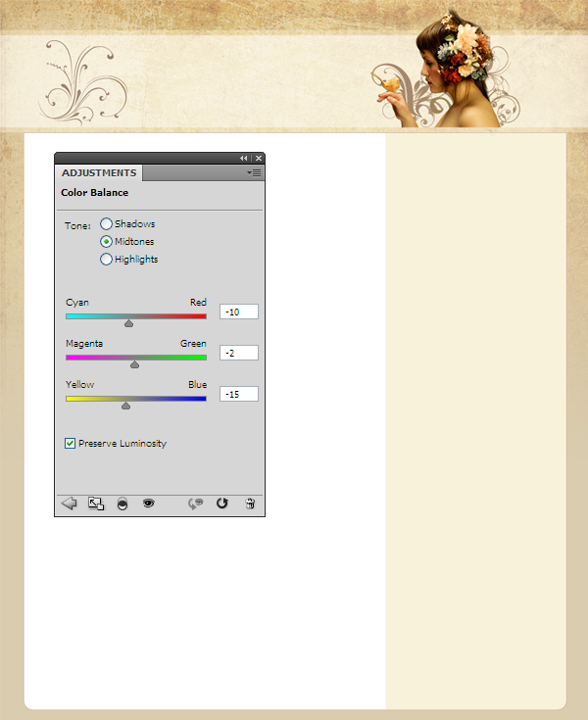Click the Magenta label

click(x=84, y=344)
